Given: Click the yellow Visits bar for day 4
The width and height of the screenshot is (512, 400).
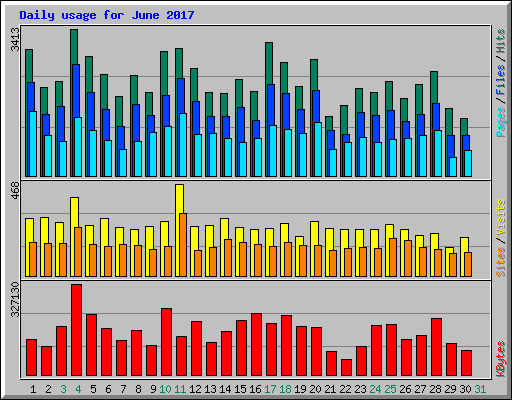Looking at the screenshot, I should (x=75, y=212).
